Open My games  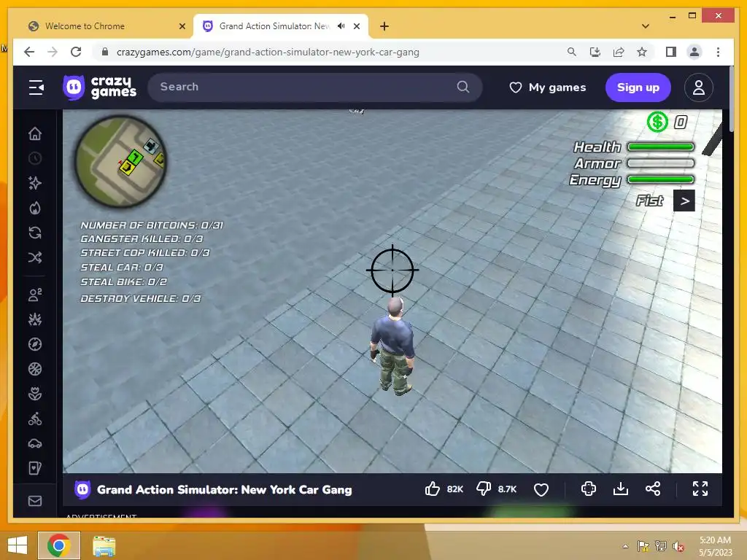pos(548,87)
